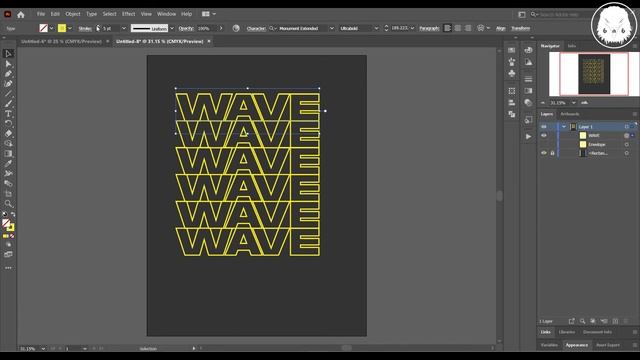Select the Curvature tool
The height and width of the screenshot is (360, 640).
click(x=8, y=84)
